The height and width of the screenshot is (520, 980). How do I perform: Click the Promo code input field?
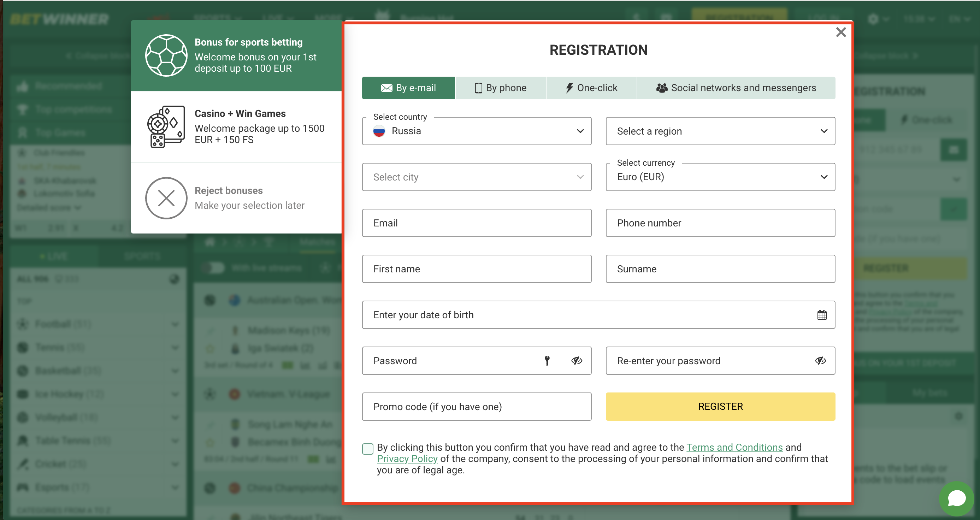coord(477,407)
